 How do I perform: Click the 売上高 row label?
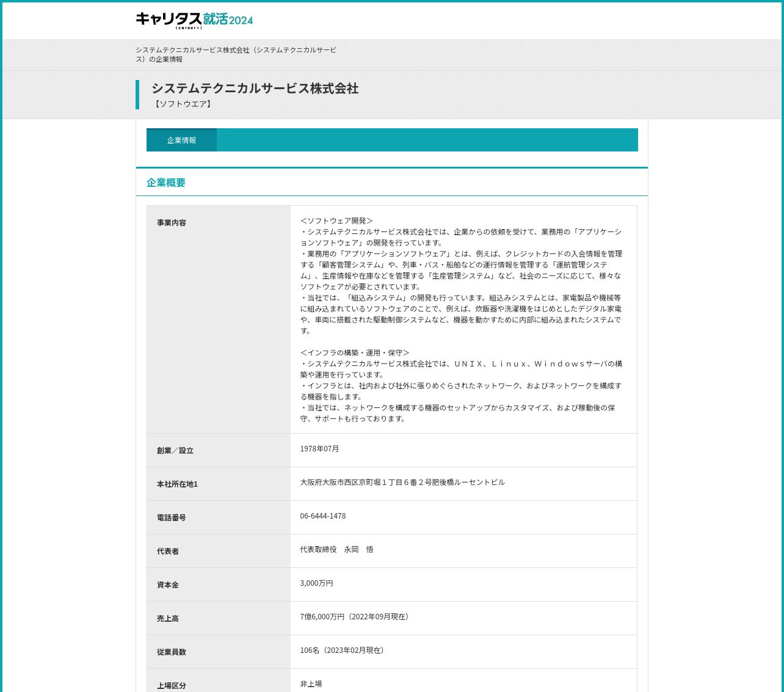(x=168, y=619)
